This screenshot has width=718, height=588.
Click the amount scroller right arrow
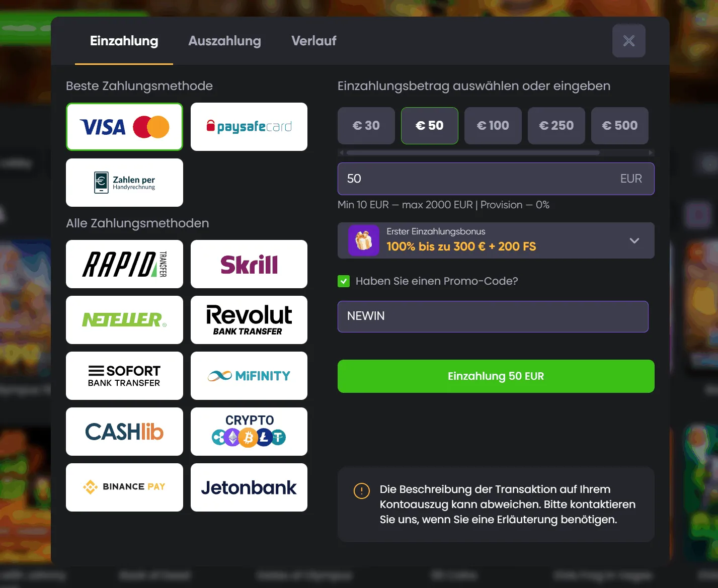click(x=651, y=152)
